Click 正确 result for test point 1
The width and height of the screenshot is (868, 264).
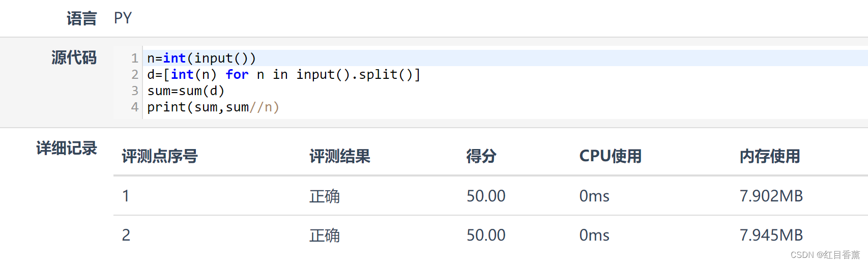point(325,196)
